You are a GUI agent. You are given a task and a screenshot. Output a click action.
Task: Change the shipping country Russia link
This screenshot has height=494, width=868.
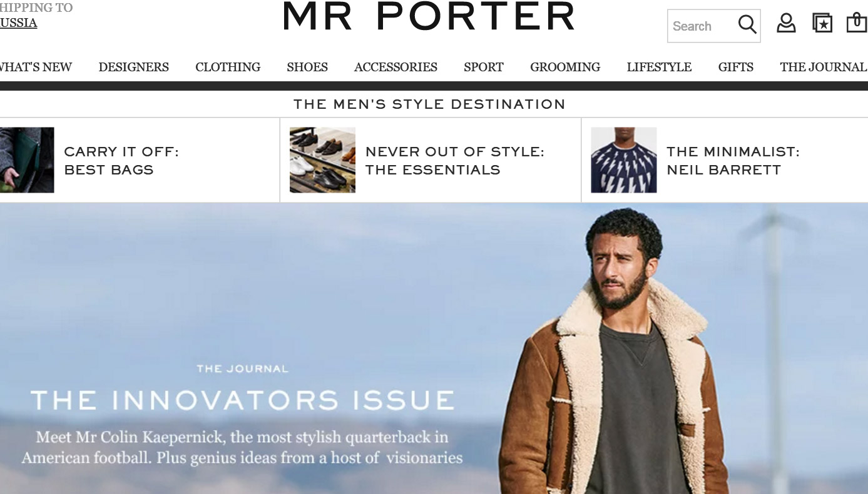(x=19, y=23)
